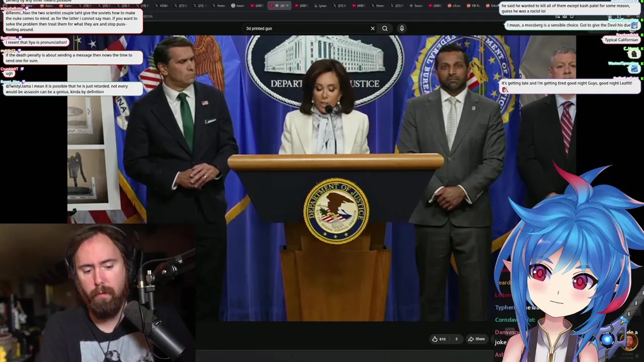Click the search magnifier icon
Viewport: 644px width, 362px height.
385,29
